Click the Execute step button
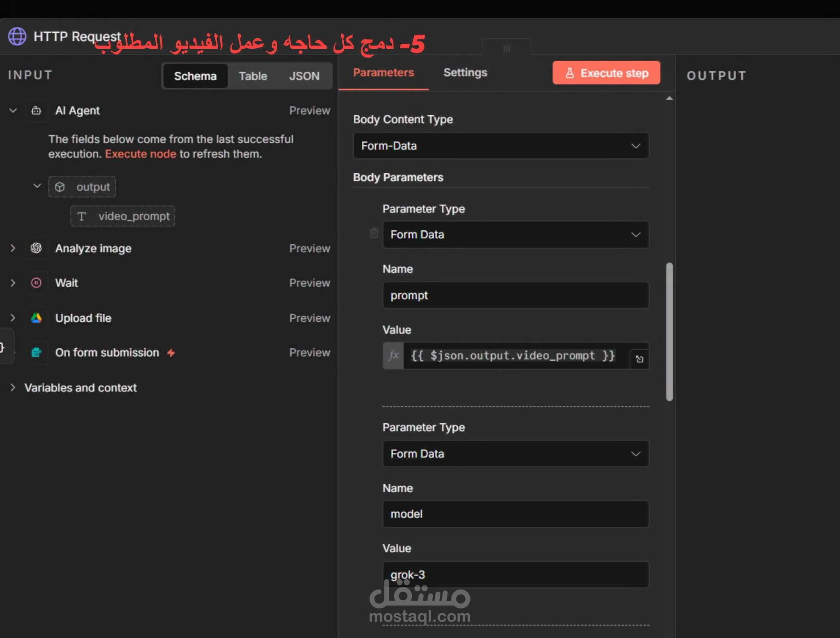 pyautogui.click(x=606, y=73)
